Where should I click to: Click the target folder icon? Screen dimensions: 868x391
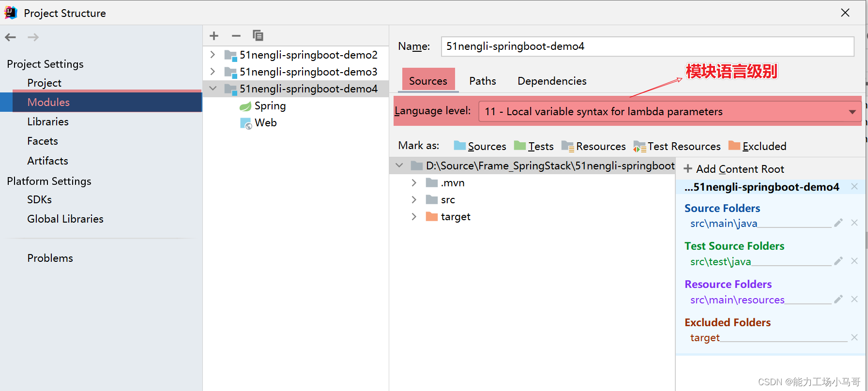pos(431,216)
